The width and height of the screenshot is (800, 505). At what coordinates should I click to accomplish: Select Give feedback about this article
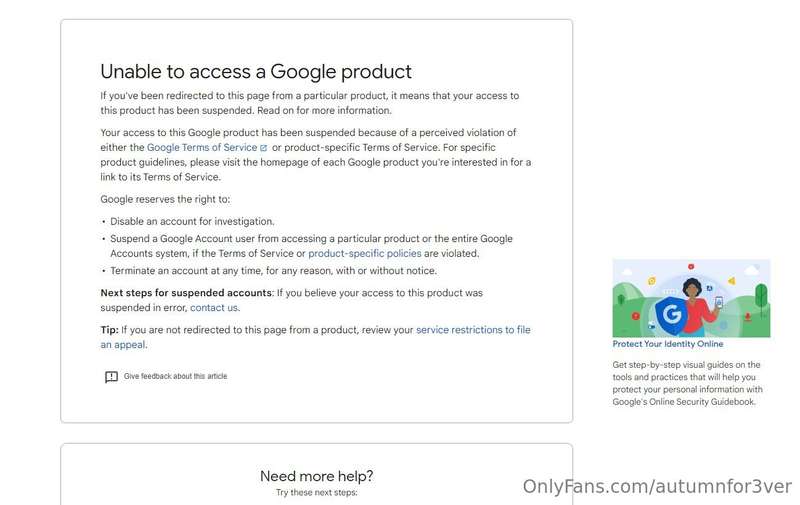click(176, 376)
